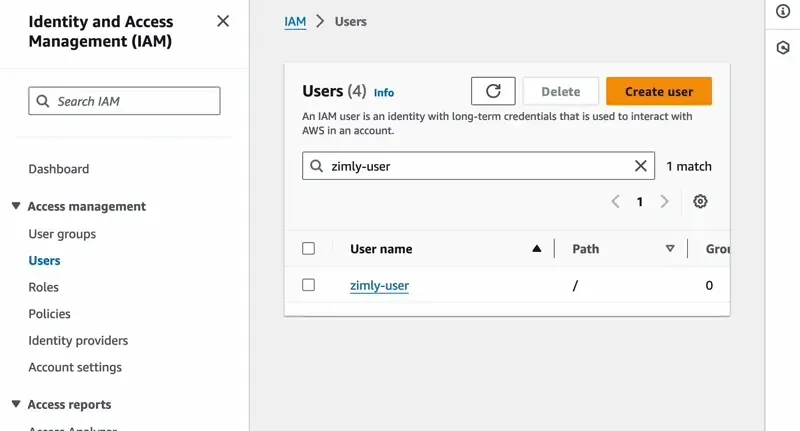The image size is (800, 431).
Task: Go to User groups page
Action: 62,234
